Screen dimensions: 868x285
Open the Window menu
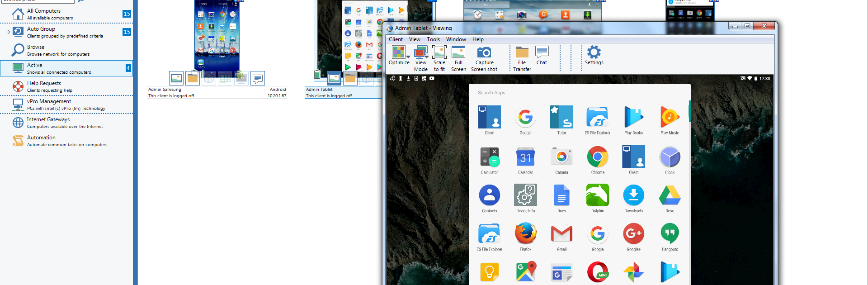(456, 39)
